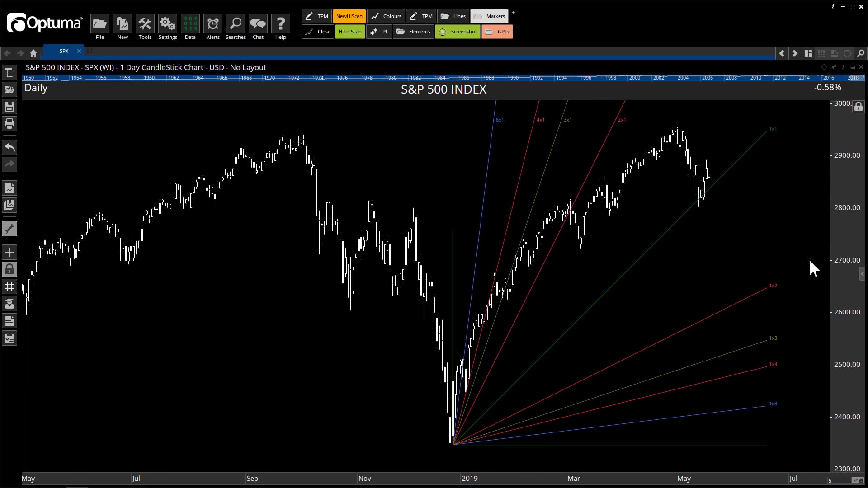Click the graduate user sidebar icon

[x=9, y=304]
